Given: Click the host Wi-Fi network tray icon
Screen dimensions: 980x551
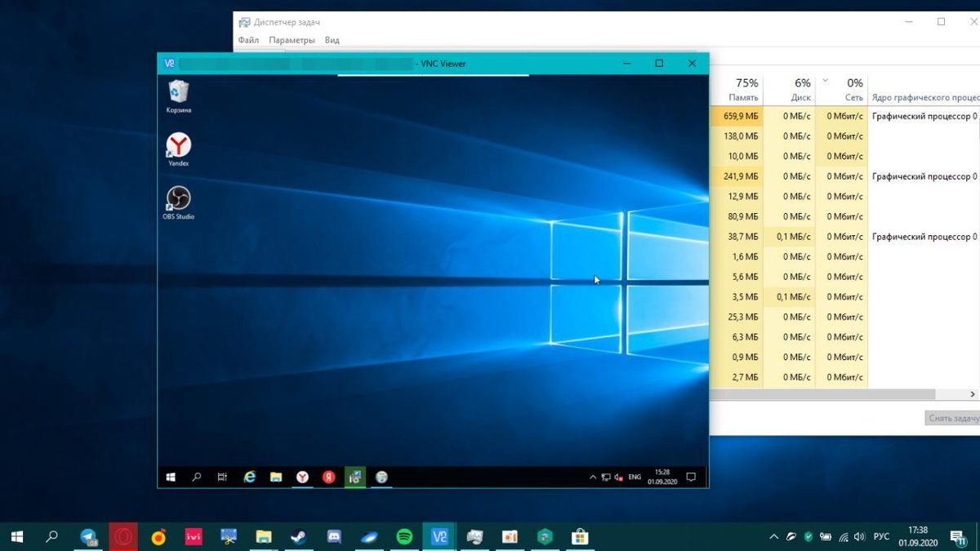Looking at the screenshot, I should click(843, 537).
